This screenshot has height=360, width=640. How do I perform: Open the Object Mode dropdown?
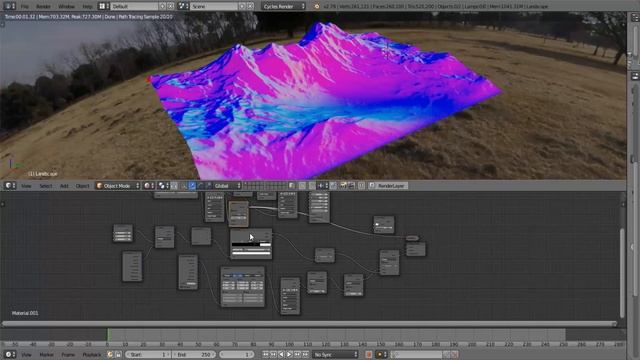coord(118,186)
